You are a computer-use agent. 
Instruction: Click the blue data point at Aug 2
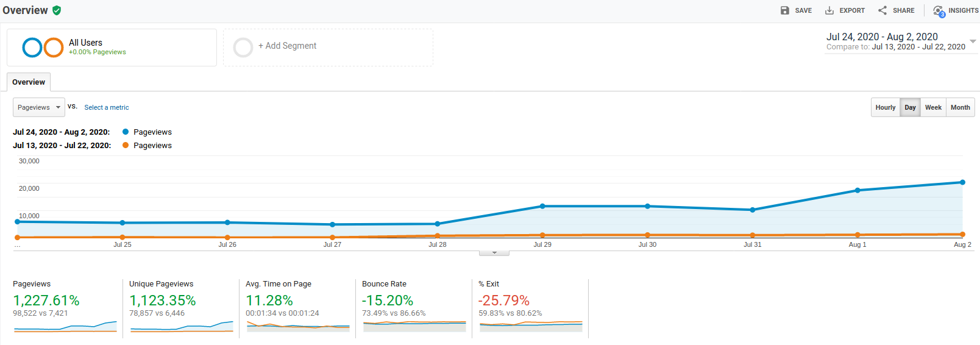click(962, 182)
